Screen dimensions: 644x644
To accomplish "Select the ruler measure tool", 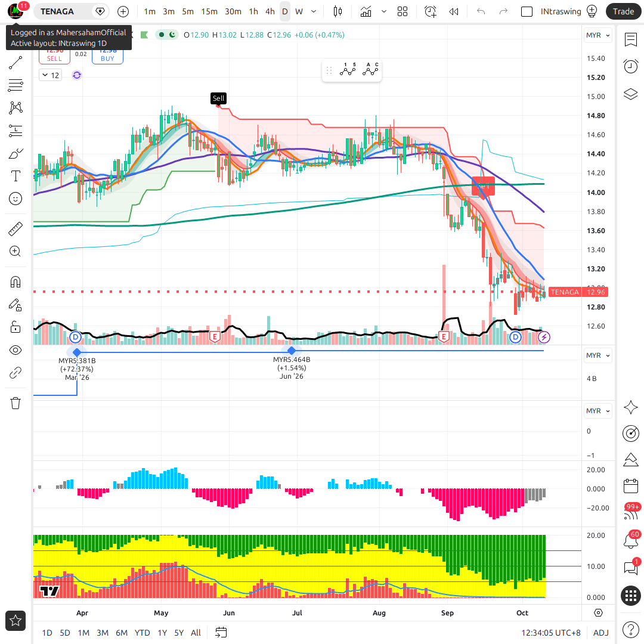I will coord(16,229).
